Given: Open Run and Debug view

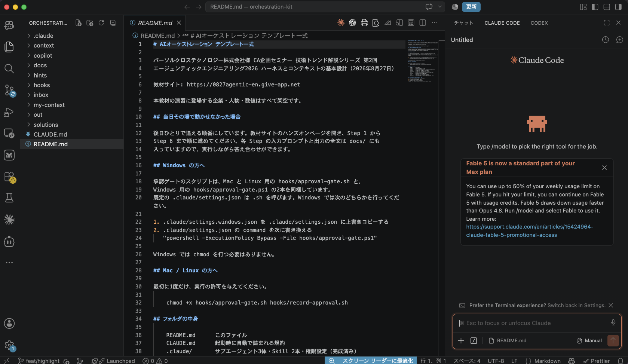Looking at the screenshot, I should coord(9,112).
